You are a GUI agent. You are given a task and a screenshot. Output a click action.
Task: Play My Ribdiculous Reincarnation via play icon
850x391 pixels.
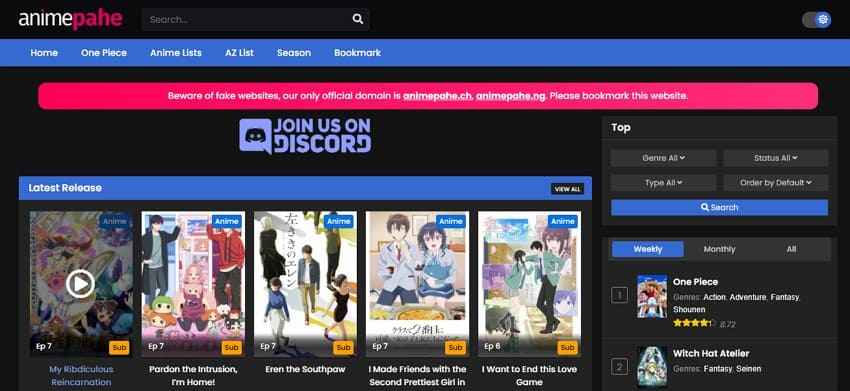pyautogui.click(x=80, y=284)
